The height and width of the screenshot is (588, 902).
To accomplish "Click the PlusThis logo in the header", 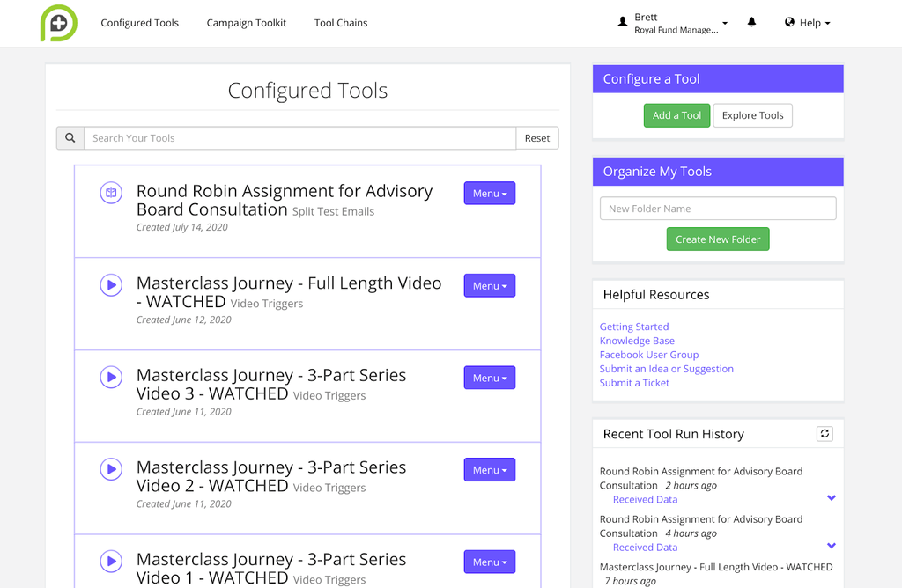I will pyautogui.click(x=58, y=23).
